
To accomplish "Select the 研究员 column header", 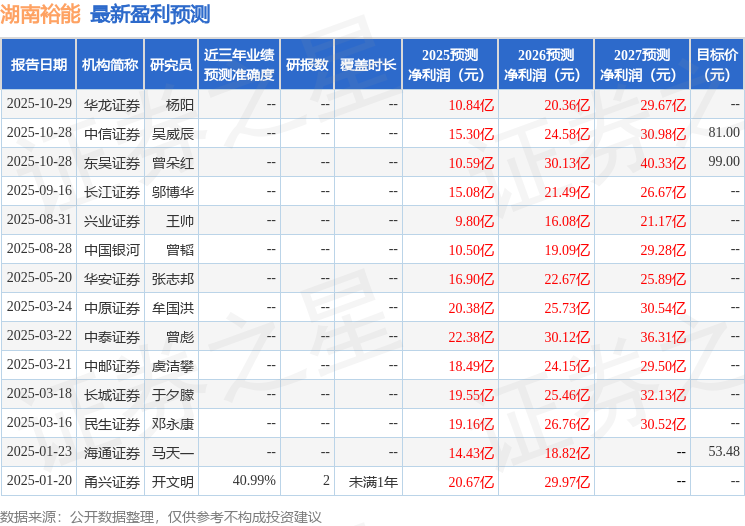I will coord(171,64).
